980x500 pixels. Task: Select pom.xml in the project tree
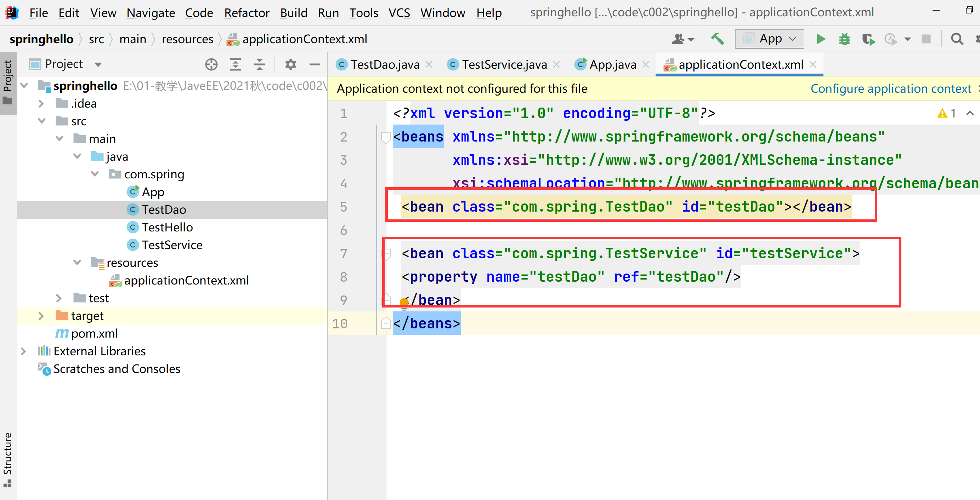coord(94,333)
